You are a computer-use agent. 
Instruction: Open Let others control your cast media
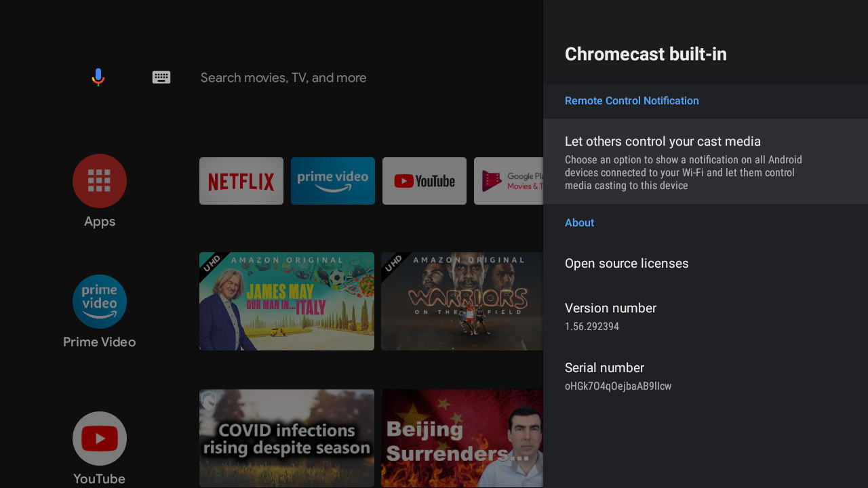[x=705, y=161]
